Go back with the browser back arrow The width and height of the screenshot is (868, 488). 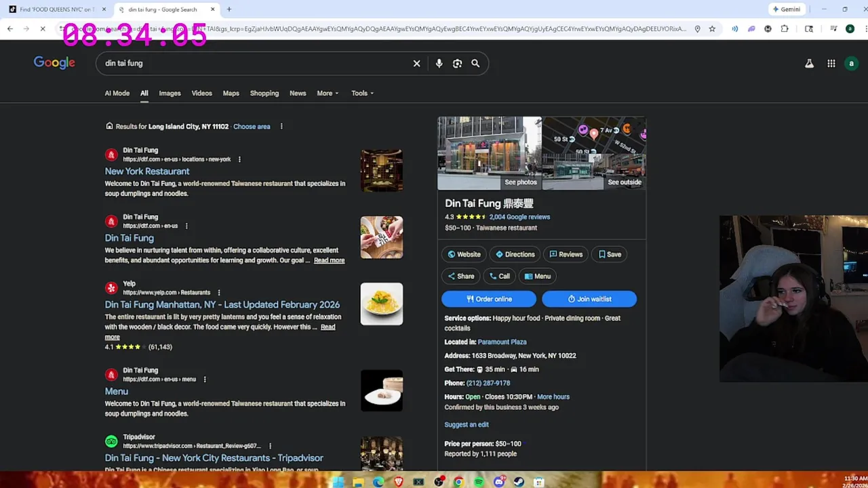tap(9, 28)
